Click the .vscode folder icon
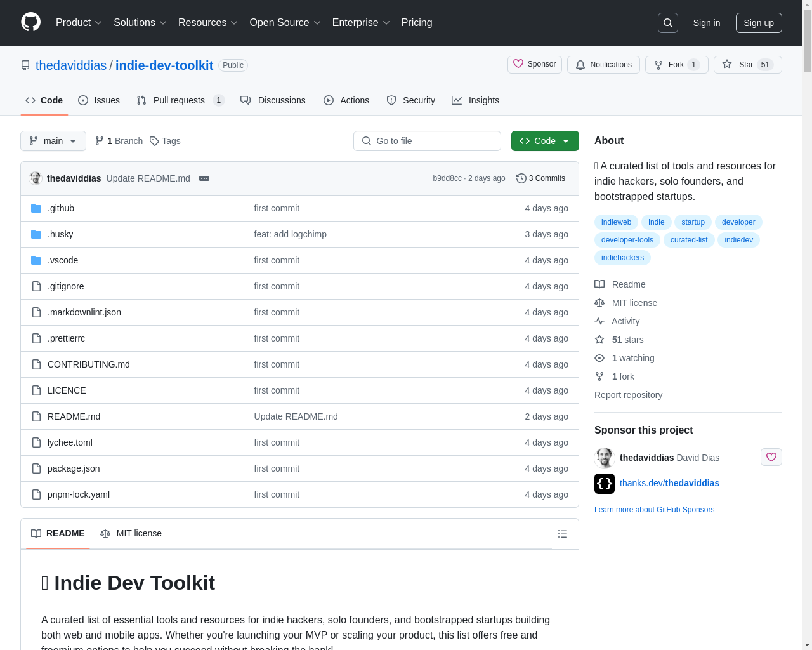This screenshot has height=650, width=812. click(36, 260)
